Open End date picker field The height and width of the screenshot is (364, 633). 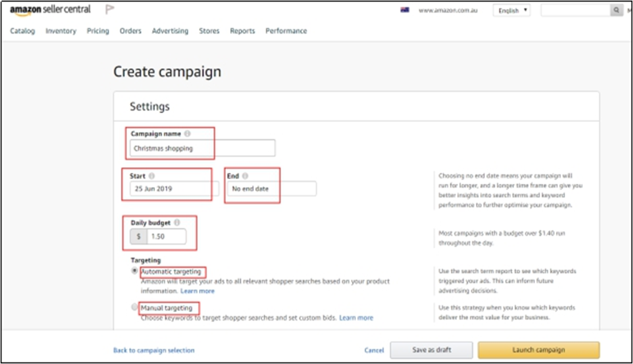(x=271, y=189)
